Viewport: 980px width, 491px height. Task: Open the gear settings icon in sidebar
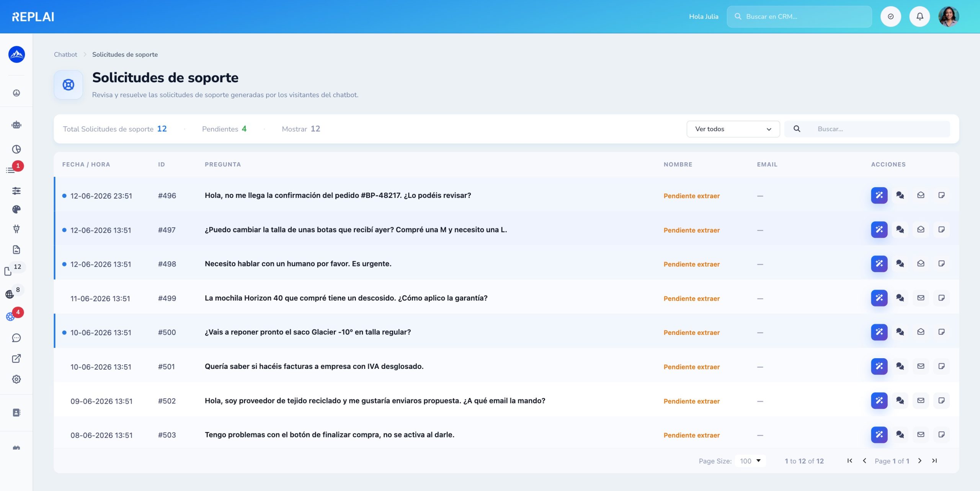[x=16, y=379]
